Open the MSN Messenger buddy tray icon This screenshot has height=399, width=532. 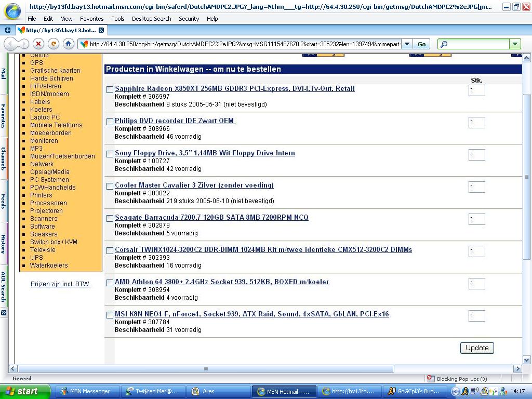[x=503, y=392]
